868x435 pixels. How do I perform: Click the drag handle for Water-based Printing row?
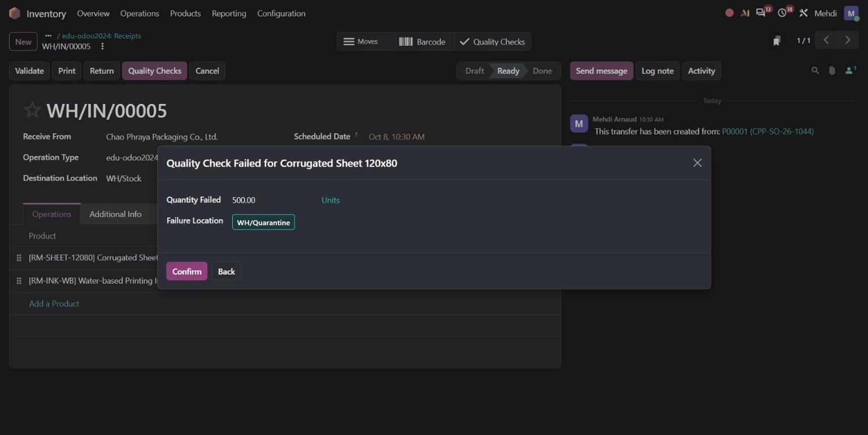[x=19, y=281]
